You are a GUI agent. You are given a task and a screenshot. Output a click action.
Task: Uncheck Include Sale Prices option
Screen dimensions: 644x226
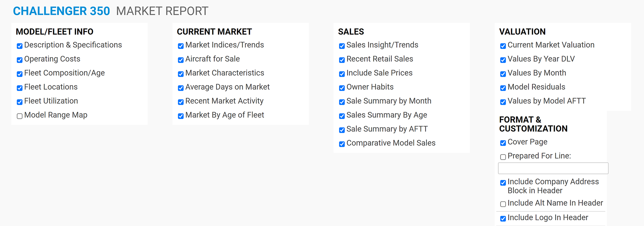342,74
